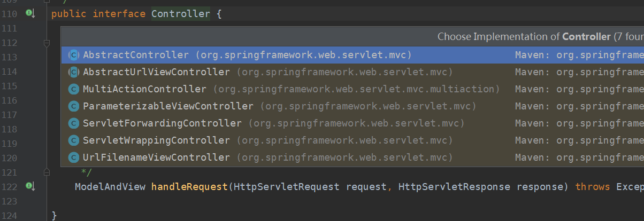The width and height of the screenshot is (644, 221).
Task: Click class icon next to AbstractUrlViewController
Action: click(73, 72)
